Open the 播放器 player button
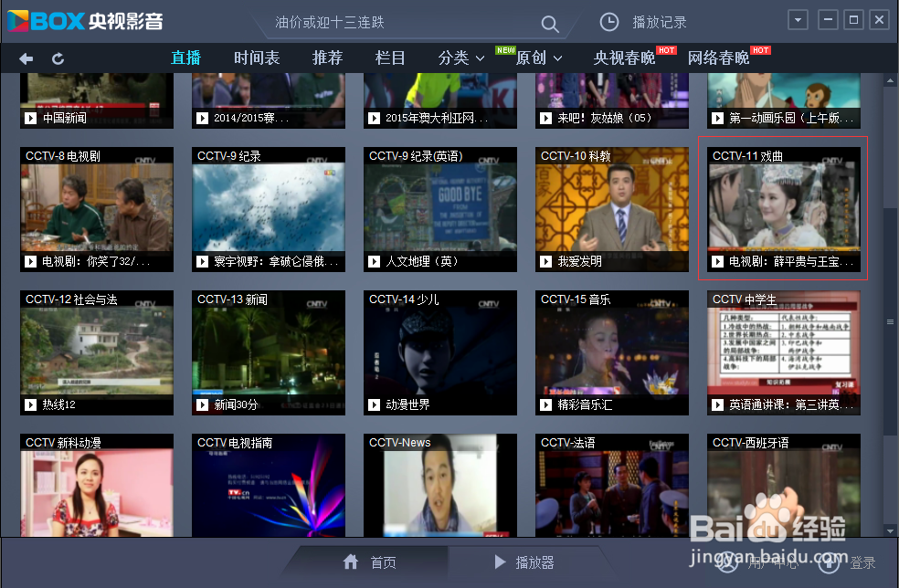Image resolution: width=899 pixels, height=588 pixels. [x=524, y=562]
